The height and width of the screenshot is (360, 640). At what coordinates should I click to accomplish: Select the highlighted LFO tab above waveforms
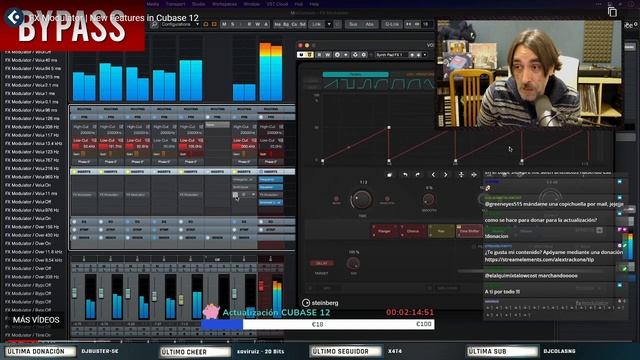point(355,74)
